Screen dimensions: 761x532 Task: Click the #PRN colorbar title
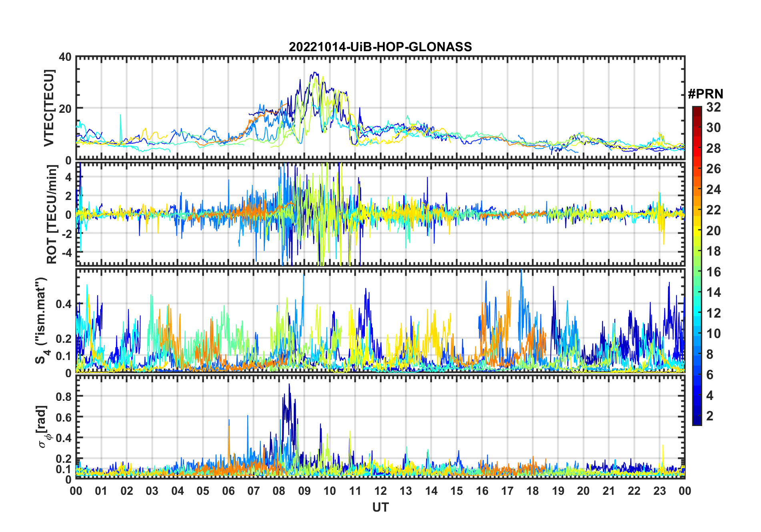tap(705, 94)
